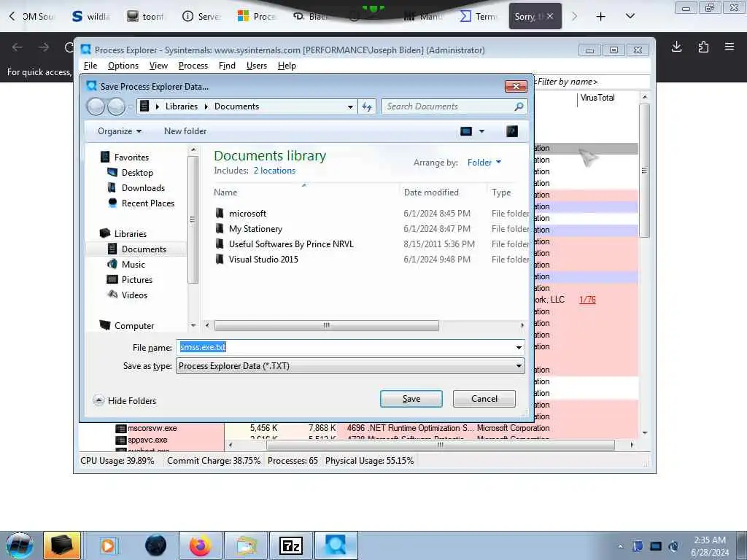Open Arrange by Folder dropdown
Viewport: 747px width, 560px height.
(x=484, y=163)
